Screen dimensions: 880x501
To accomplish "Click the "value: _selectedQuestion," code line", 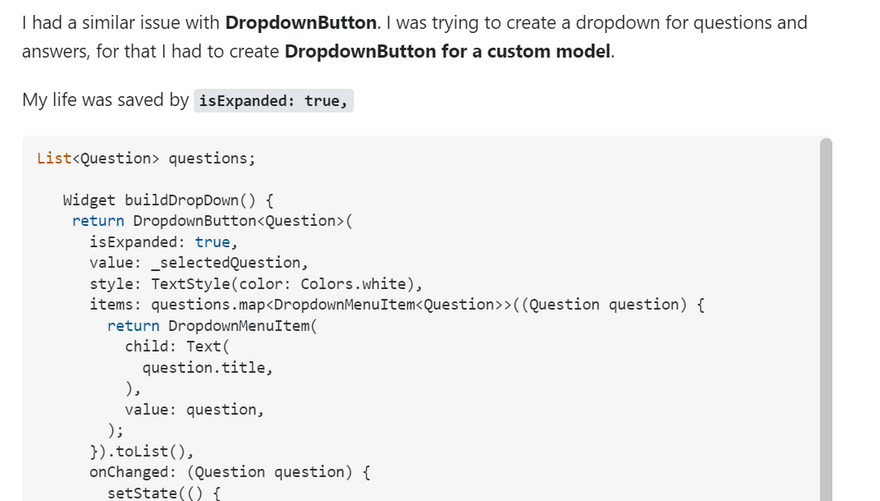I will tap(198, 263).
